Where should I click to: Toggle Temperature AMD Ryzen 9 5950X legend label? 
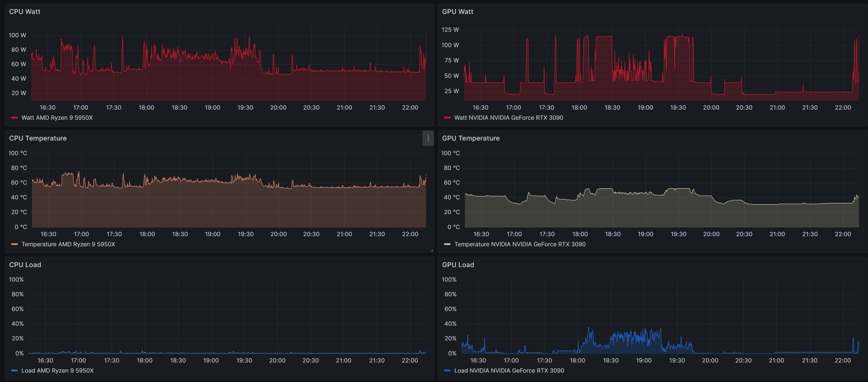68,244
